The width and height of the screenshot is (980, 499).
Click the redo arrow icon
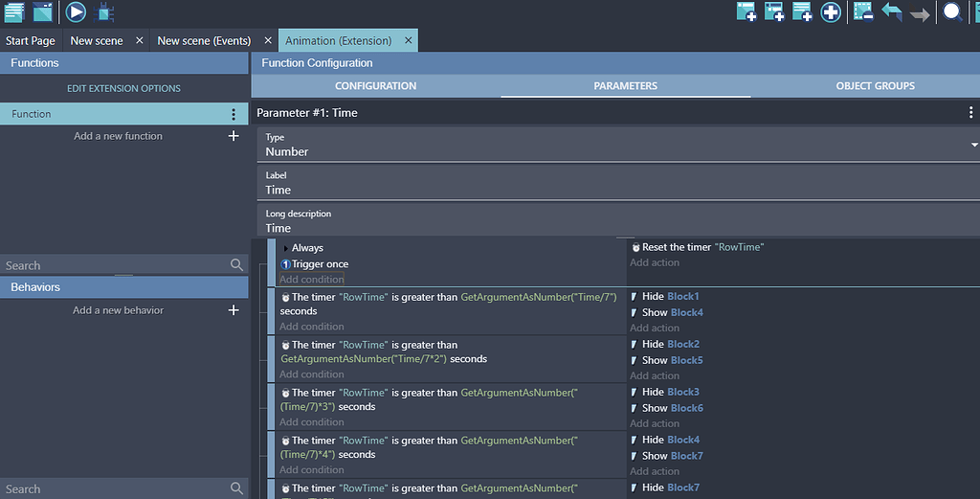[x=920, y=13]
